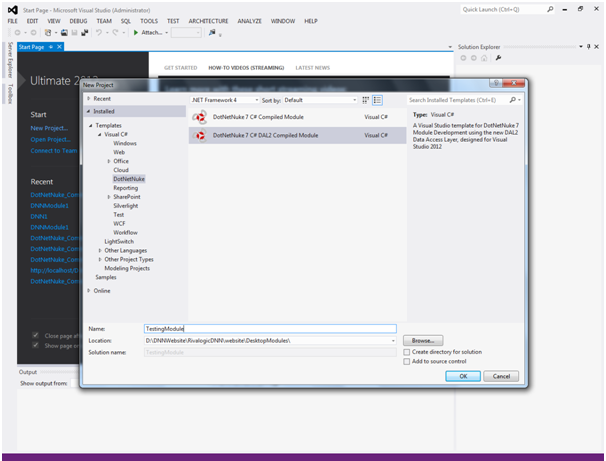Screen dimensions: 606x461
Task: Select the Silverlight template category
Action: point(126,206)
